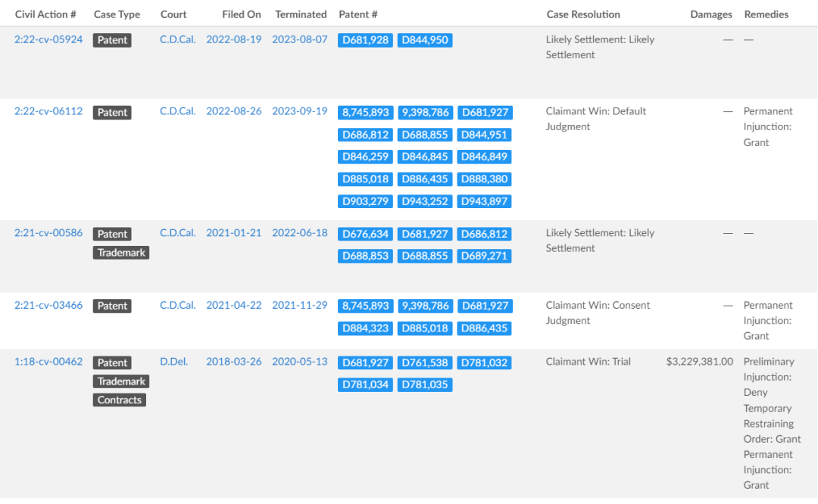Click patent D681,927 in the 1:18-cv-00462 row
Screen dimensions: 818x504
pos(365,362)
